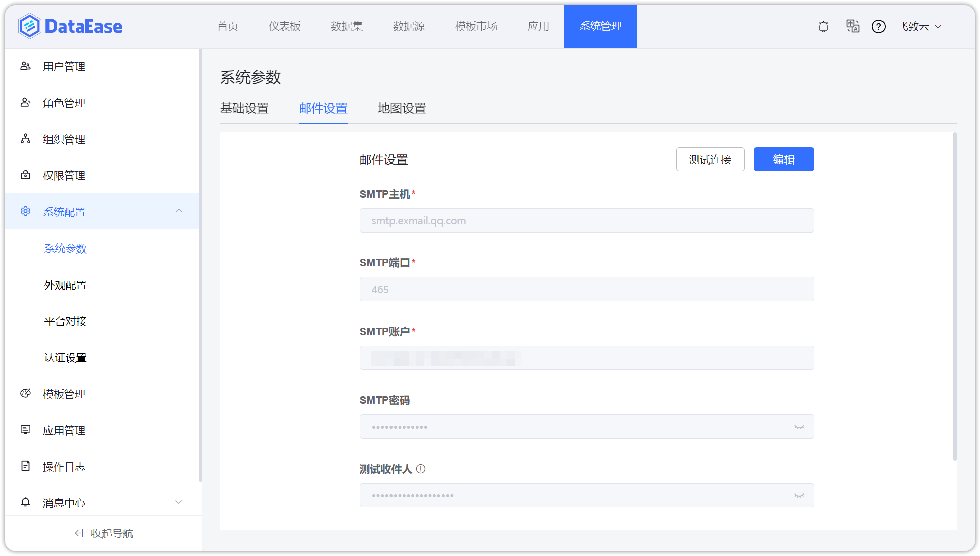Switch to the 地图设置 tab
This screenshot has width=980, height=556.
pos(402,108)
